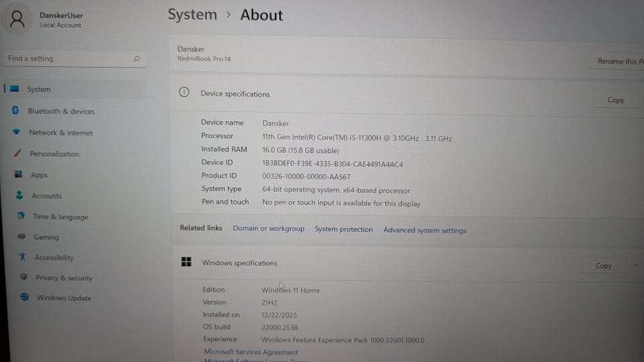Open Bluetooth & devices settings
Screen dimensions: 644x362
click(61, 111)
